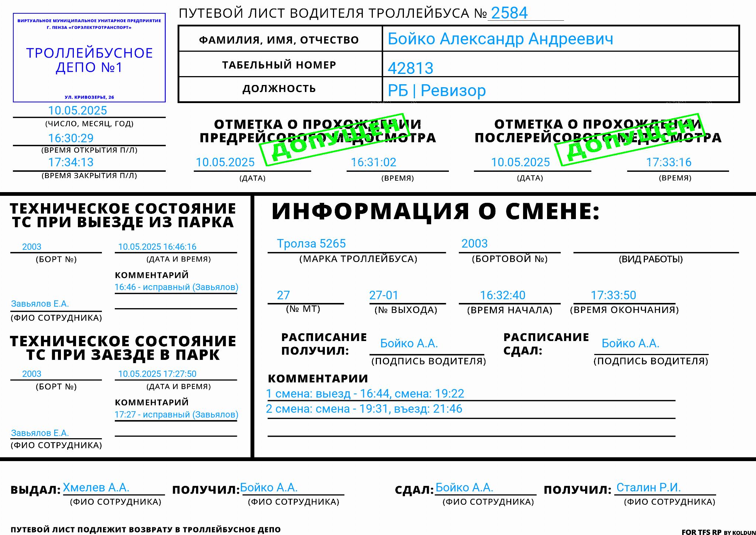This screenshot has height=535, width=756.
Task: Click Завьялов Е.А. in the выезде section
Action: 40,304
